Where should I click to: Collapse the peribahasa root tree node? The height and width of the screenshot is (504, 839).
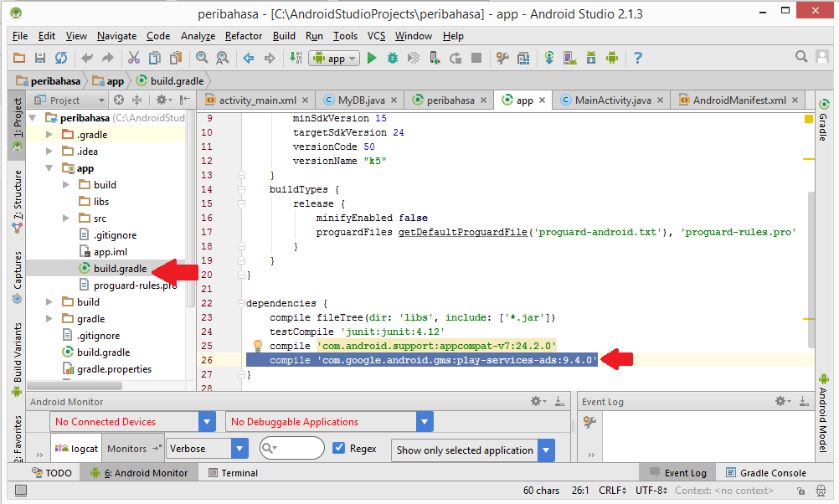click(x=33, y=118)
